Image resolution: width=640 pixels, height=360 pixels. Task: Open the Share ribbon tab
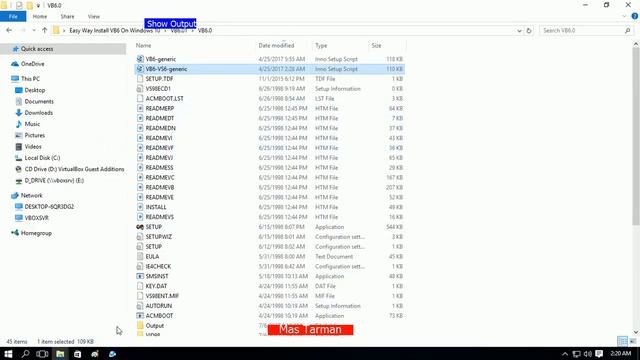[67, 16]
